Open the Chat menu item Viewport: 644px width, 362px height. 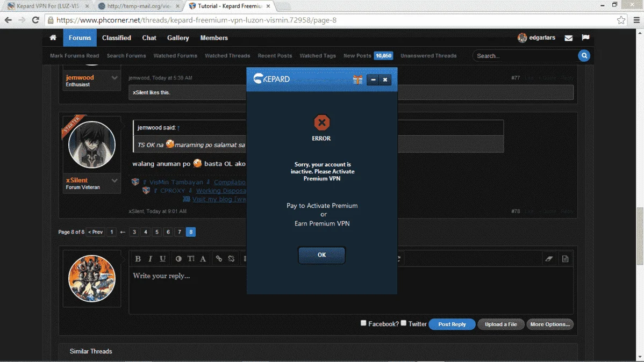(x=149, y=38)
